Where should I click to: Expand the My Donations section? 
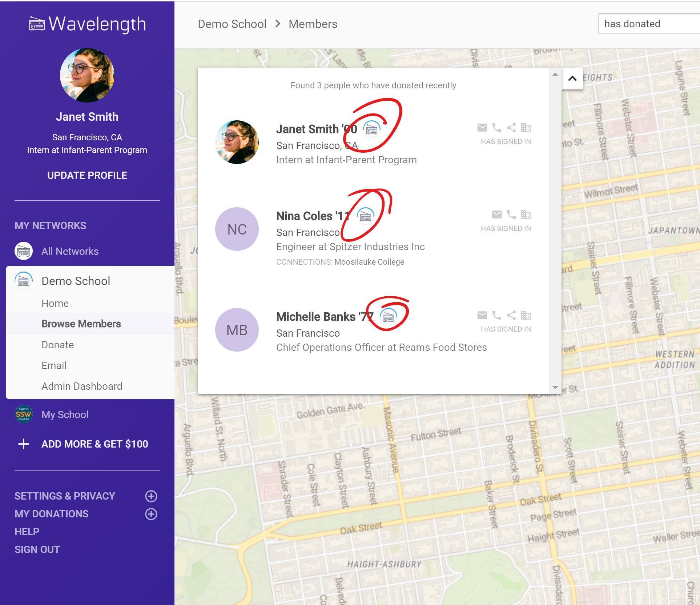[151, 514]
